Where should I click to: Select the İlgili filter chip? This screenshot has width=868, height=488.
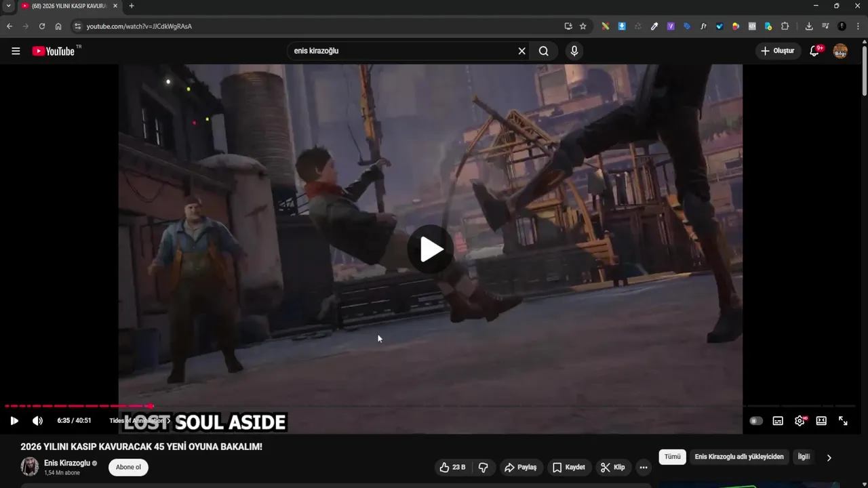click(x=804, y=457)
